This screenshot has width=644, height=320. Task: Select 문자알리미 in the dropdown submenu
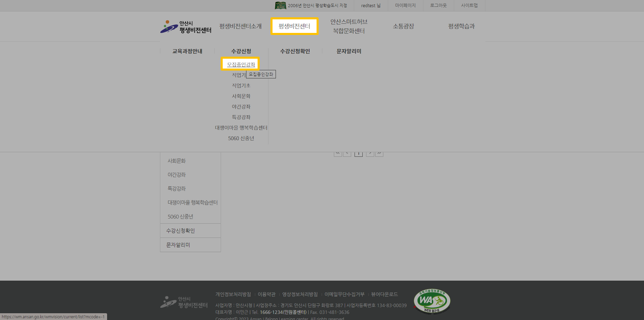[349, 51]
